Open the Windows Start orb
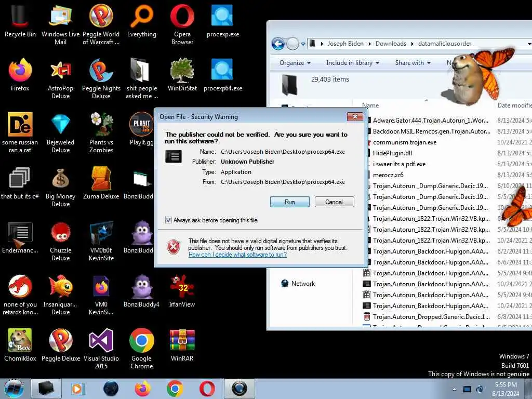532x399 pixels. [14, 389]
